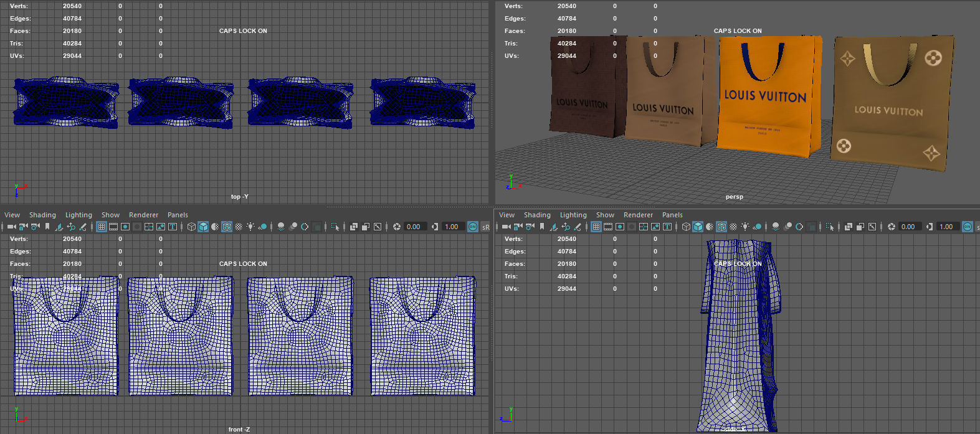This screenshot has height=434, width=980.
Task: Click Bookmarks icon in side panel toolbar
Action: click(542, 227)
